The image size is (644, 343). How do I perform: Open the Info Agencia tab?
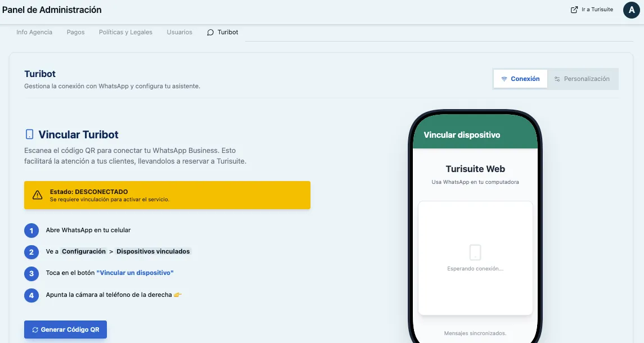pos(34,32)
